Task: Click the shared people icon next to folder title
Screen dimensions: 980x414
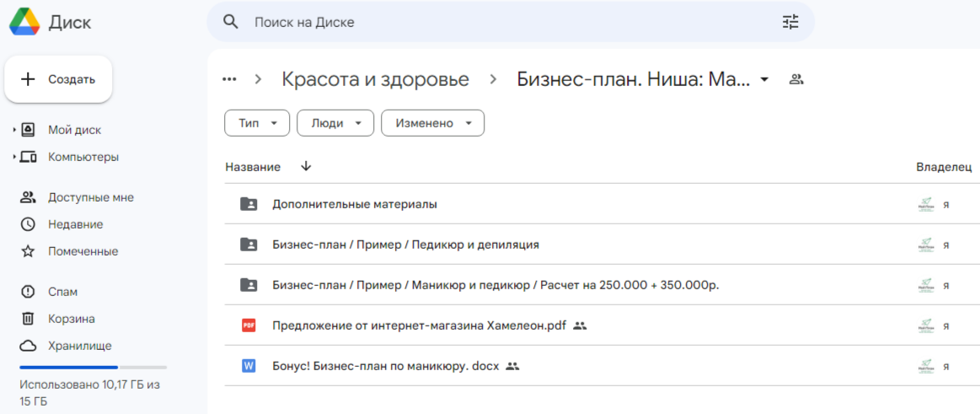Action: click(x=795, y=79)
